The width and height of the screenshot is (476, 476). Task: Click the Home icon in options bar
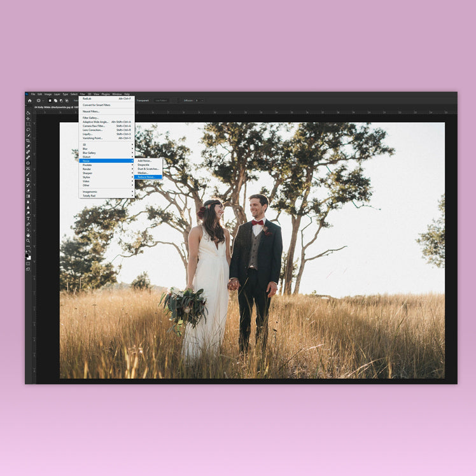point(29,101)
